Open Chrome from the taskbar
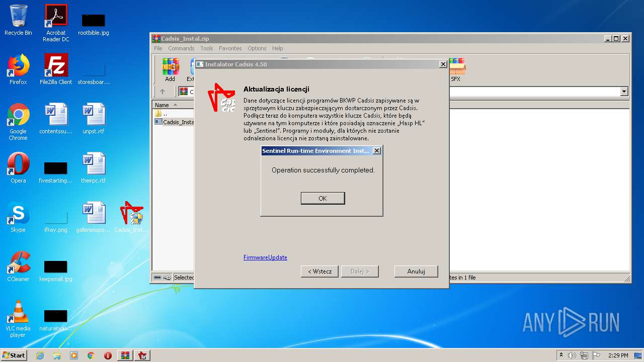 point(91,355)
